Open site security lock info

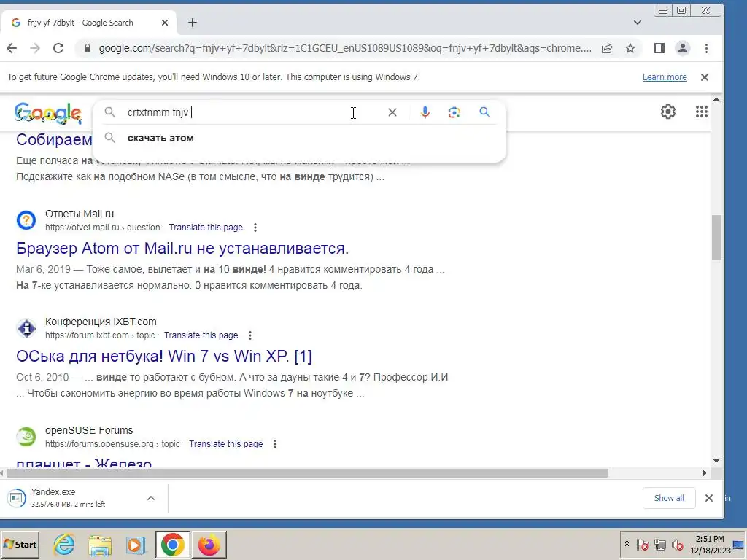click(x=88, y=48)
